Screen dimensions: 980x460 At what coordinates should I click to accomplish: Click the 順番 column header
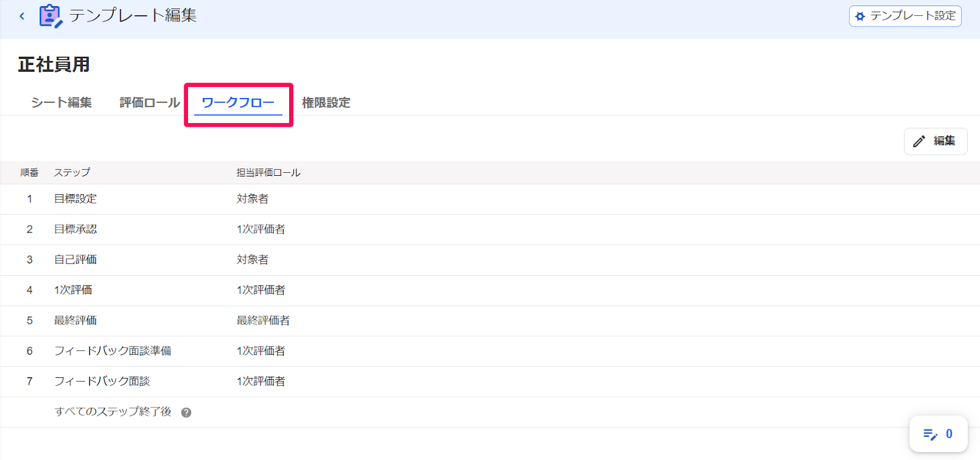[x=29, y=173]
